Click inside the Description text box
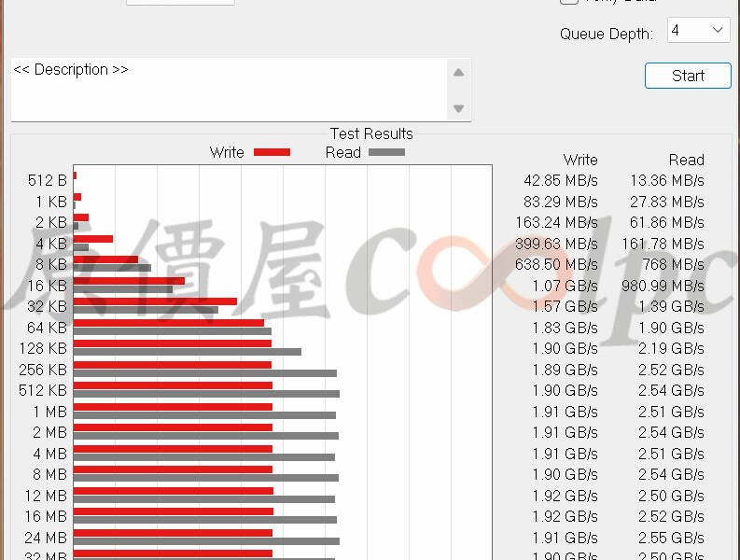 [x=229, y=90]
